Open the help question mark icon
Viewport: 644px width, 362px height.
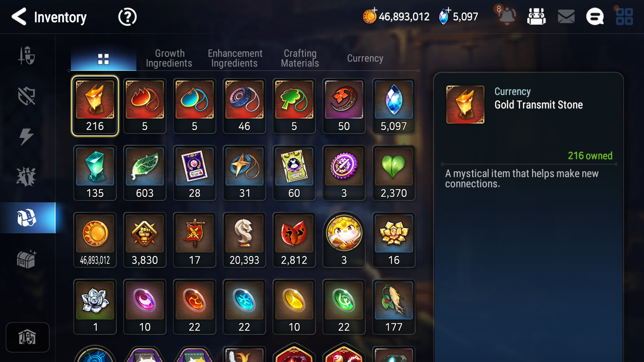coord(127,17)
